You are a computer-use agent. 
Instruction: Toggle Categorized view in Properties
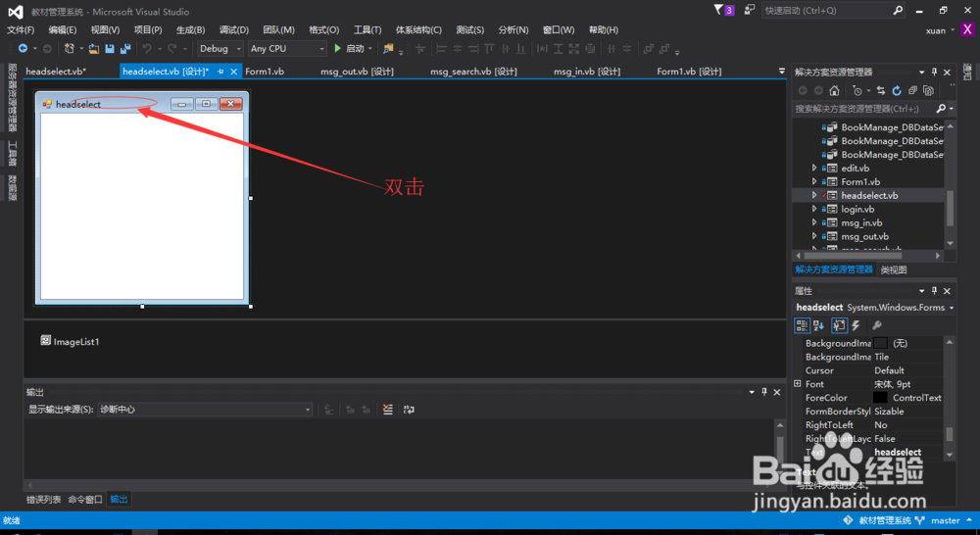[802, 325]
